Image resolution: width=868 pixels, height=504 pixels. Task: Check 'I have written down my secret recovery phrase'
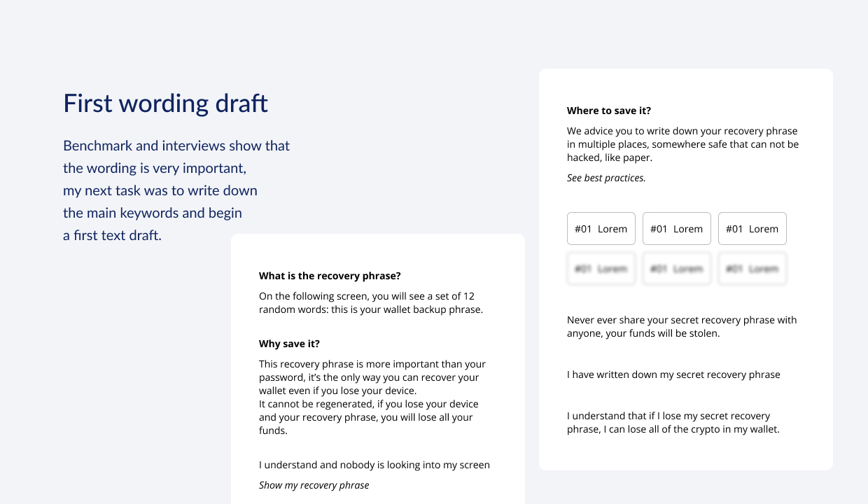(673, 374)
